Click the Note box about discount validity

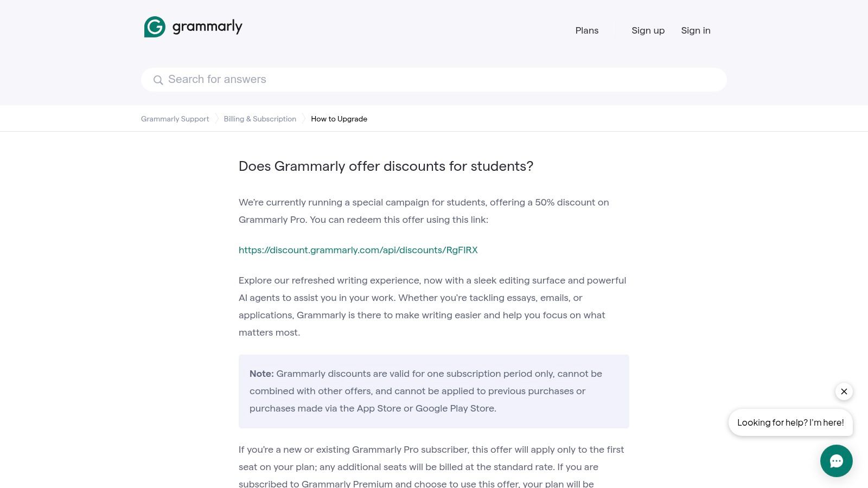click(x=433, y=391)
